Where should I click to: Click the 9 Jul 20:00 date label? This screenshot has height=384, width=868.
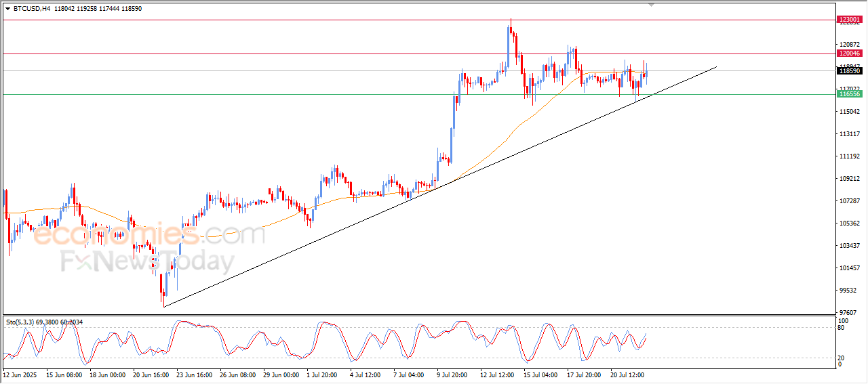454,374
